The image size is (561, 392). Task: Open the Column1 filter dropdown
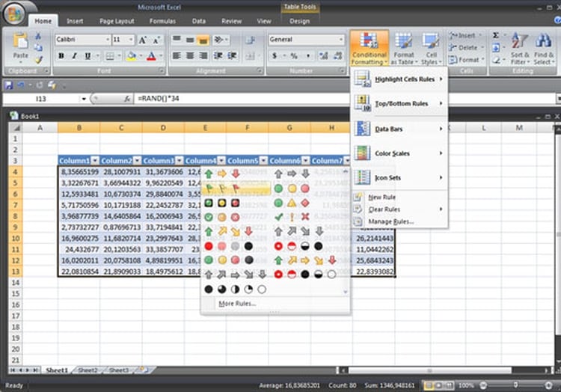pos(94,161)
